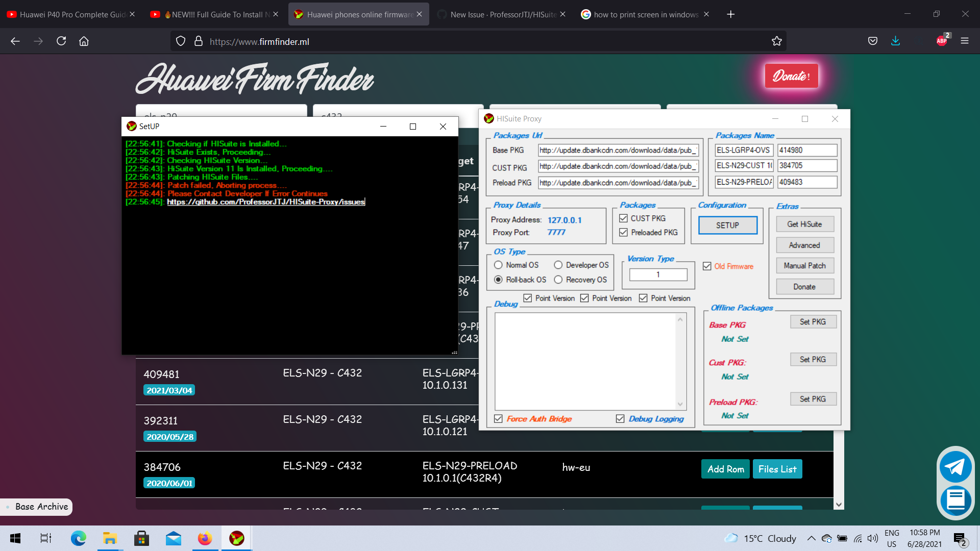
Task: Click the volume icon in the system tray
Action: point(872,538)
